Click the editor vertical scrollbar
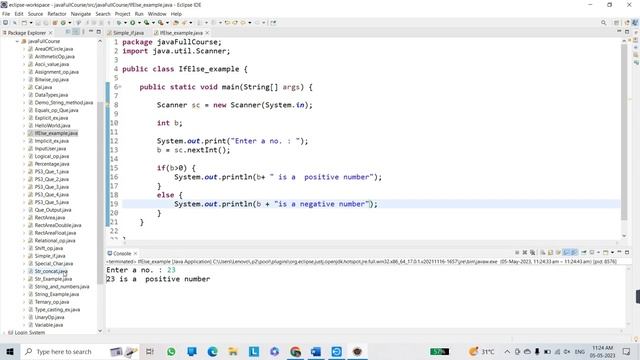The height and width of the screenshot is (360, 640). [624, 133]
